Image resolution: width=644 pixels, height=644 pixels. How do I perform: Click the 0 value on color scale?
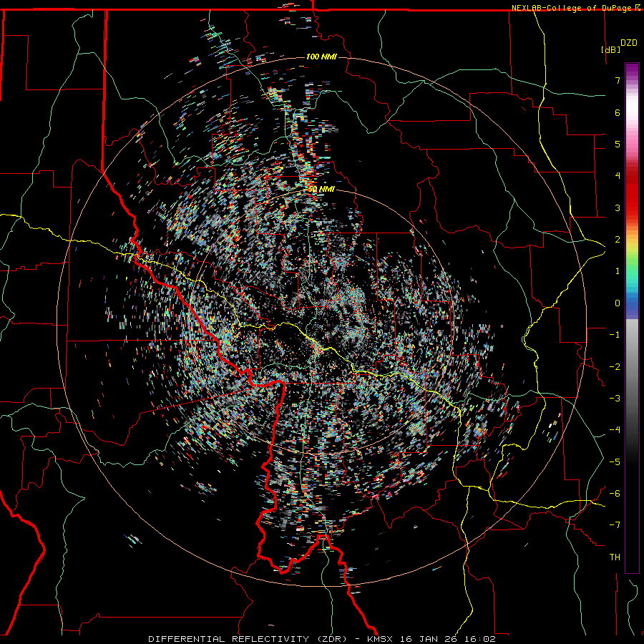[618, 303]
